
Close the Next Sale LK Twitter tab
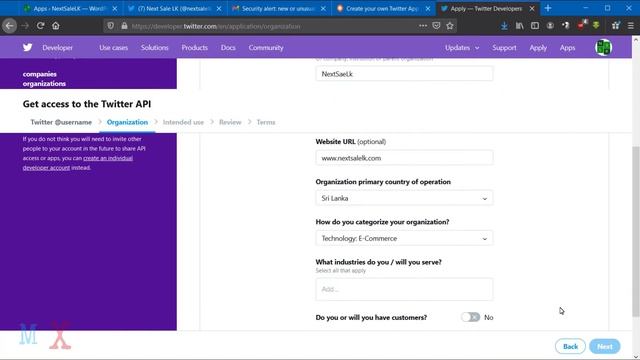(219, 9)
